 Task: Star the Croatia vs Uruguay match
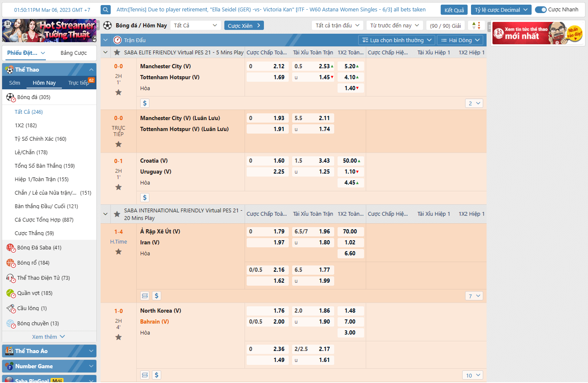point(119,187)
